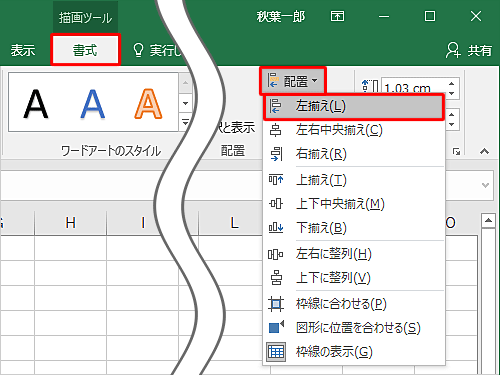Apply the blue WordArt style A

click(93, 104)
